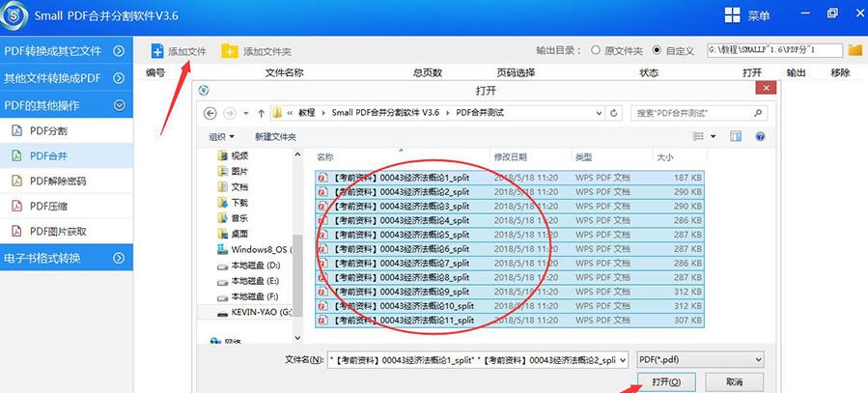Expand PDF转换成其它文件 section
This screenshot has height=393, width=868.
pos(119,51)
